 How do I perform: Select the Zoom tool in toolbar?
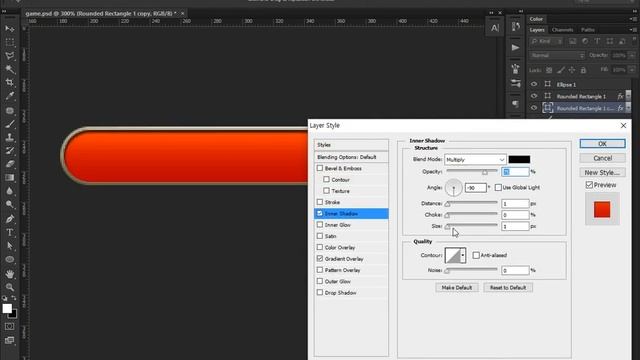[x=10, y=287]
